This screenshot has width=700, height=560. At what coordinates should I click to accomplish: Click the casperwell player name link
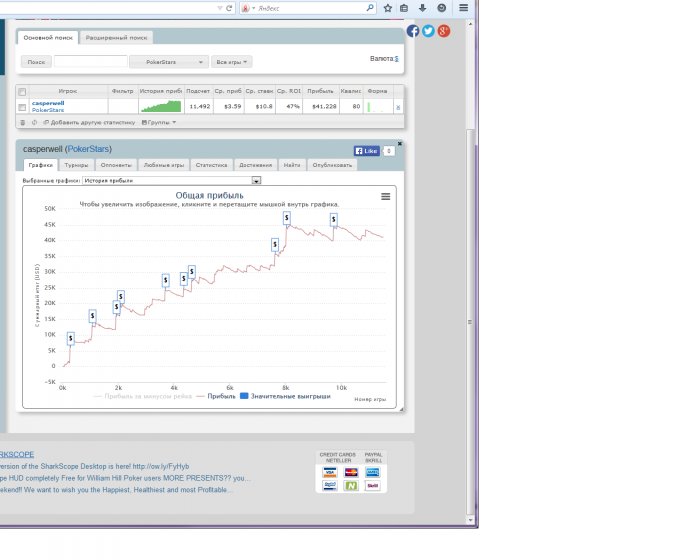(x=48, y=103)
